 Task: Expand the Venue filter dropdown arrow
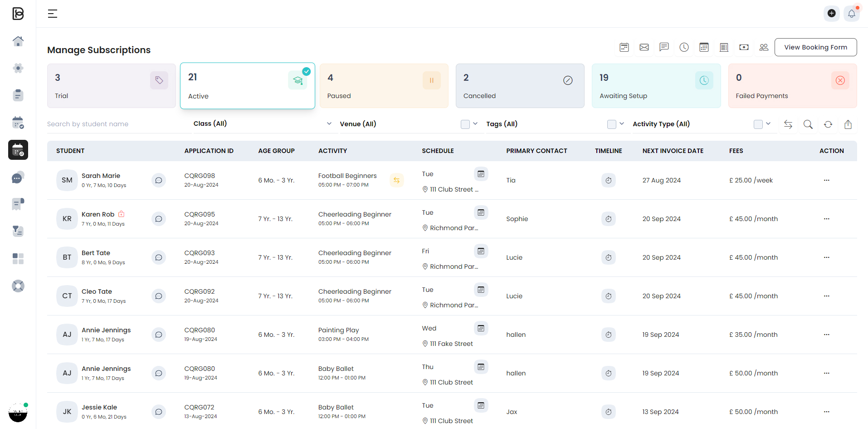475,123
